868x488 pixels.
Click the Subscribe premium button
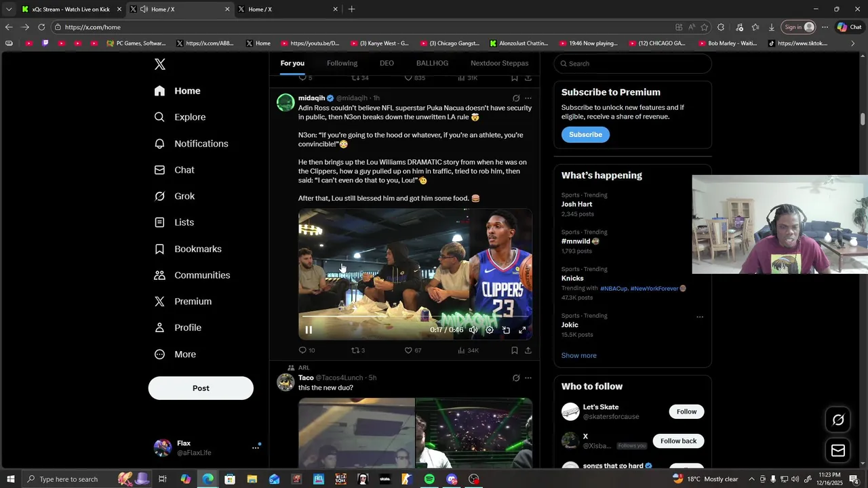(x=585, y=134)
